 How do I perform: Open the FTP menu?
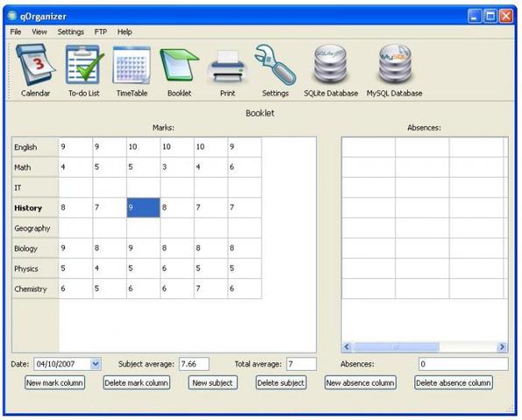(101, 31)
